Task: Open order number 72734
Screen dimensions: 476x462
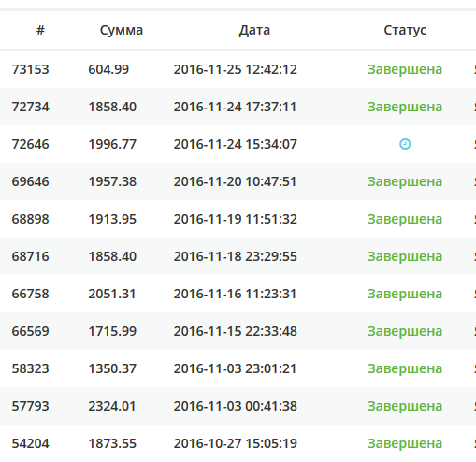Action: tap(30, 107)
